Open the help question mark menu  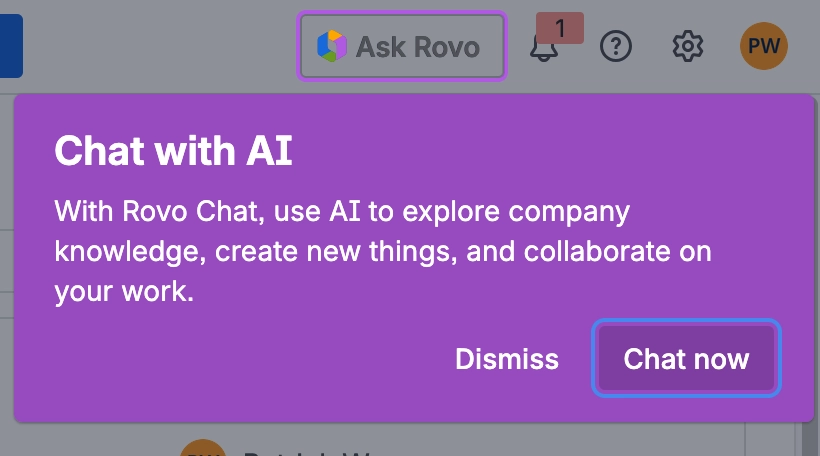pos(616,46)
